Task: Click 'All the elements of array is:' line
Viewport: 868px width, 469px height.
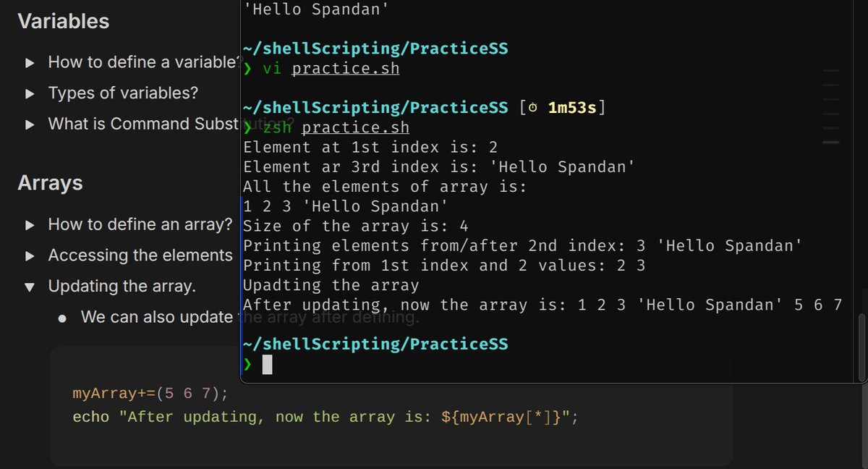Action: (x=386, y=187)
